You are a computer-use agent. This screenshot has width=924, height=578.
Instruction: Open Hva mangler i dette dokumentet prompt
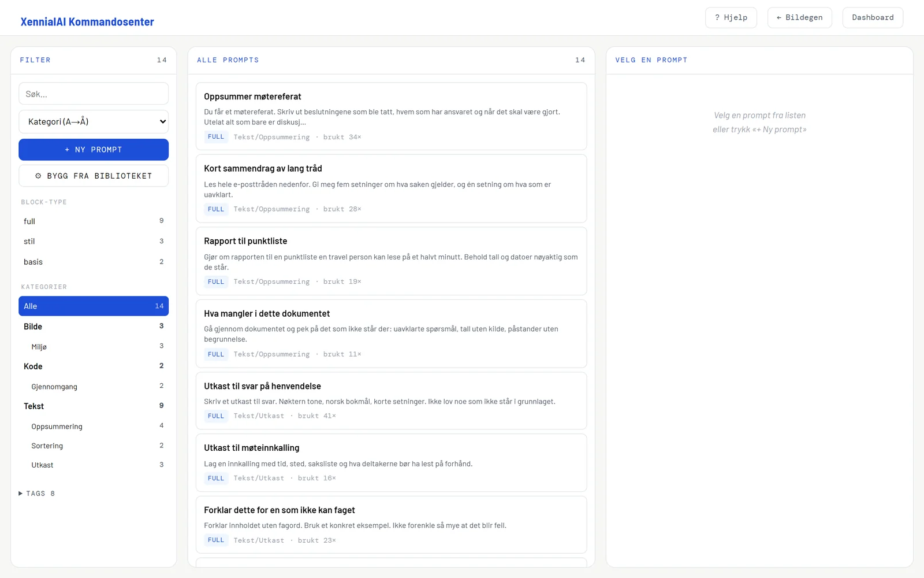pyautogui.click(x=392, y=334)
